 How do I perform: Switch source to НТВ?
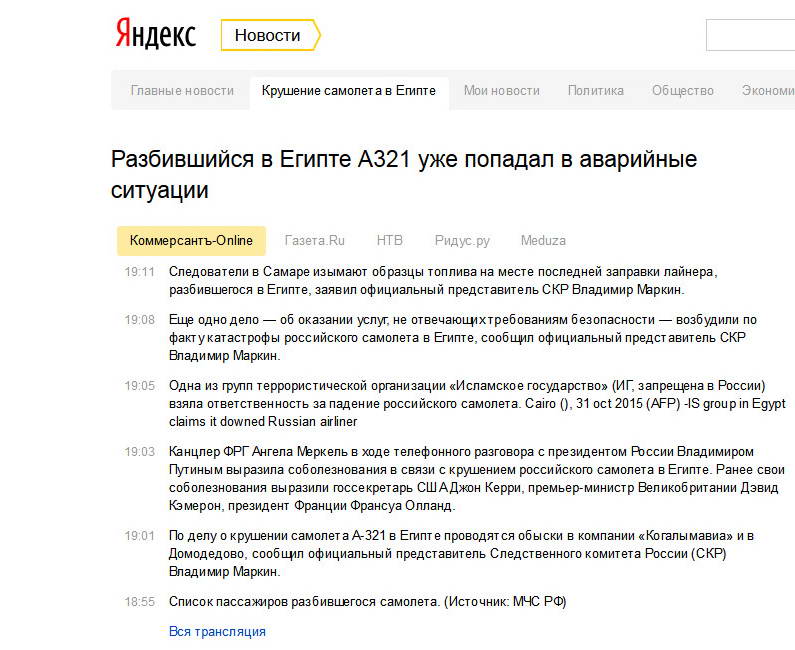point(389,240)
